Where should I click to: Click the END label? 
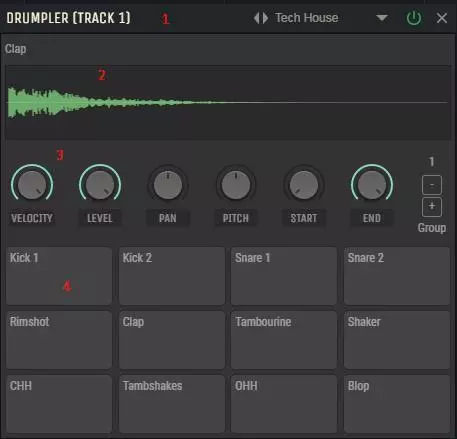pos(372,218)
